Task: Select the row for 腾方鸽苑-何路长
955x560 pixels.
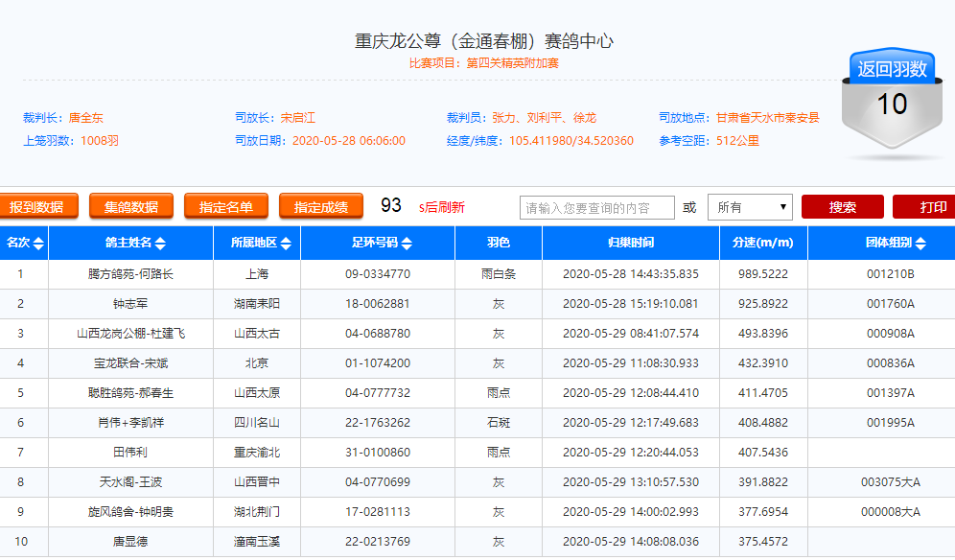Action: (130, 274)
